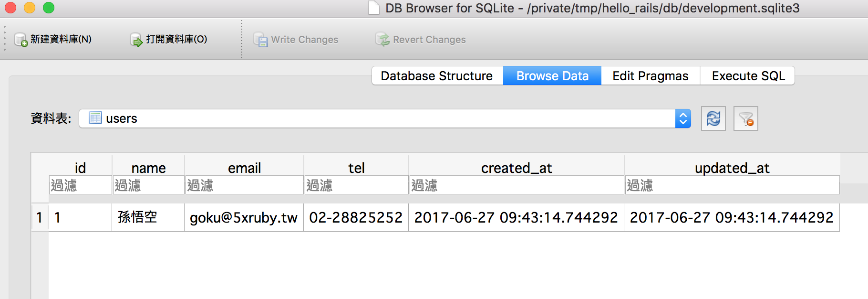Sort by the created_at column header
The image size is (868, 299).
pyautogui.click(x=516, y=168)
